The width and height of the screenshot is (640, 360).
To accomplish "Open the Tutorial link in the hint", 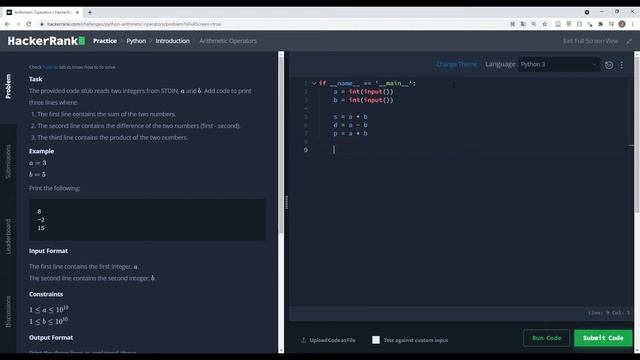I will pyautogui.click(x=50, y=67).
